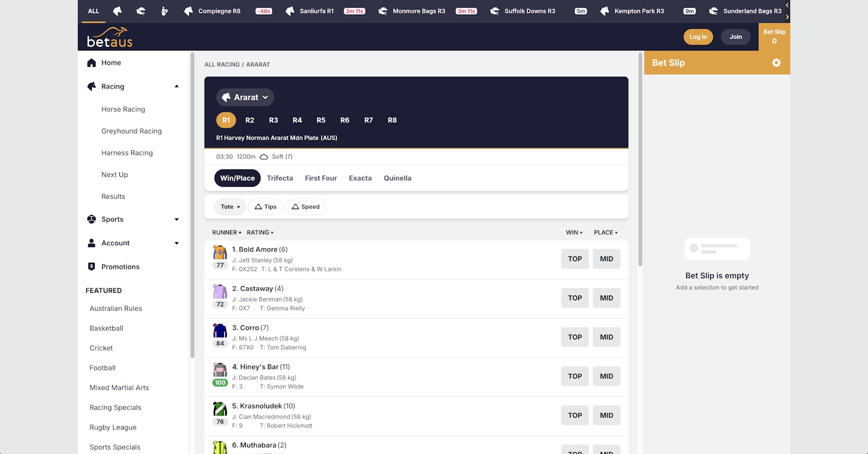Open Bet Slip settings gear
This screenshot has width=868, height=454.
pos(776,63)
